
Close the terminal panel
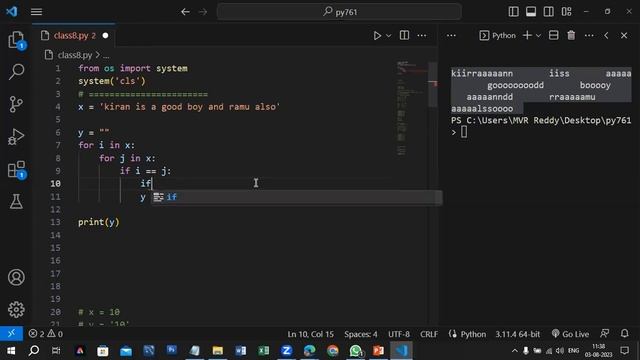click(x=624, y=36)
